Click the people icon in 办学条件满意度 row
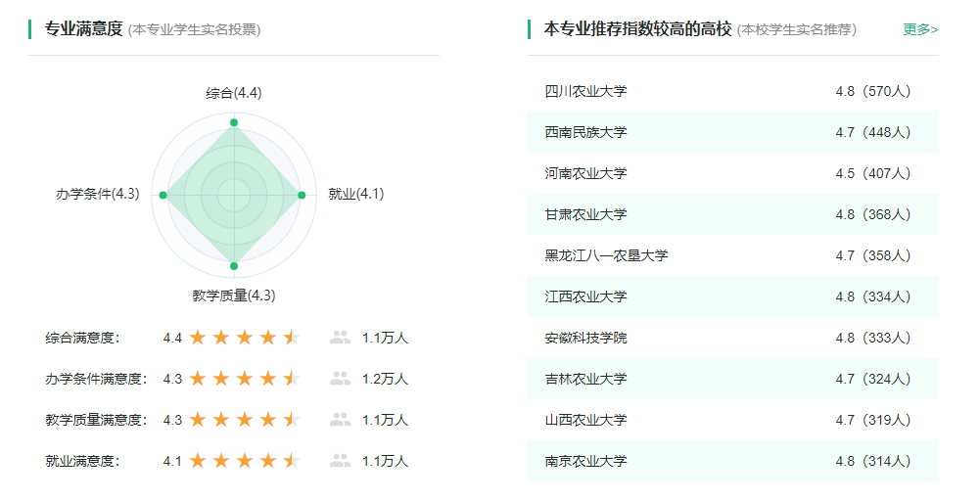Image resolution: width=980 pixels, height=501 pixels. pyautogui.click(x=340, y=379)
